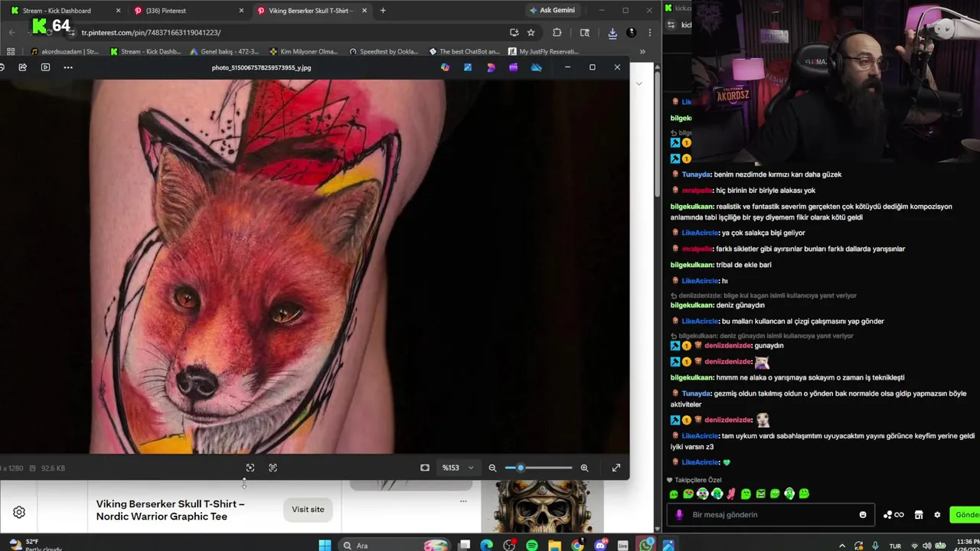This screenshot has height=551, width=980.
Task: Open the %153 zoom level dropdown
Action: [458, 468]
